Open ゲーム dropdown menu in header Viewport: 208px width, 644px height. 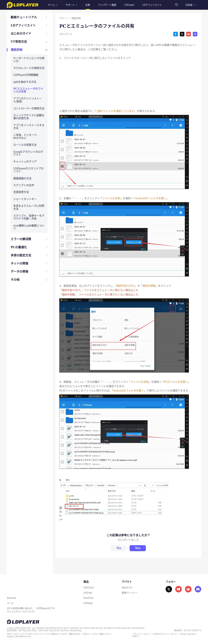pos(53,5)
